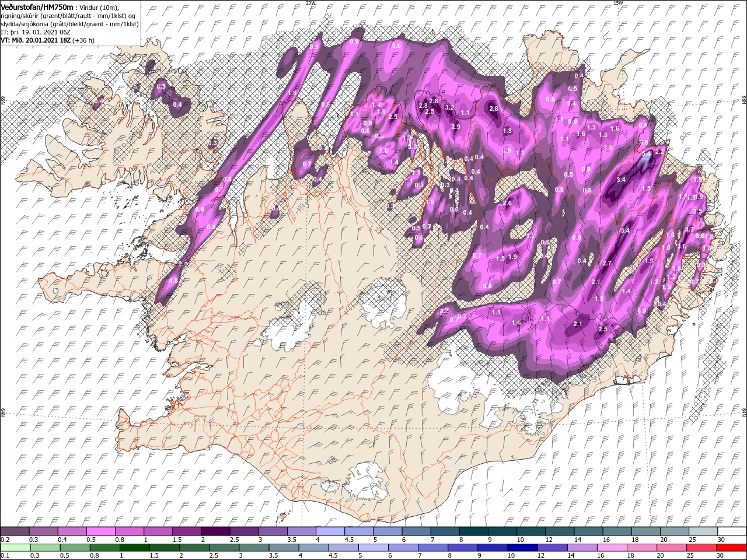Click the bright pink snow swatch between 0.5 and 0.8
Viewport: 747px width, 560px height.
(100, 531)
